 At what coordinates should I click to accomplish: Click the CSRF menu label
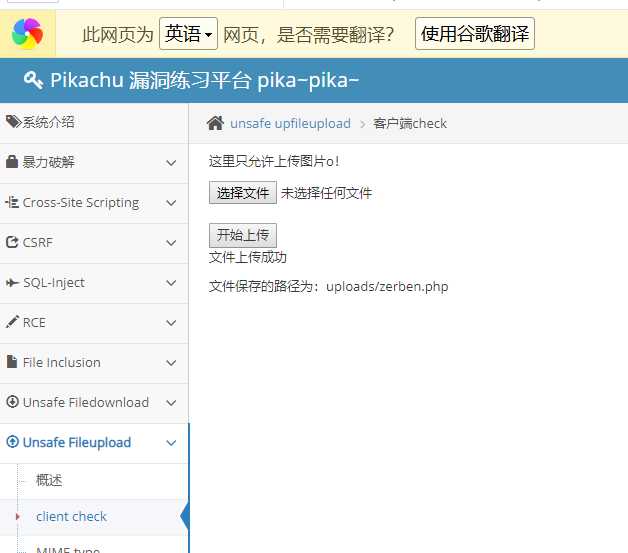click(38, 243)
